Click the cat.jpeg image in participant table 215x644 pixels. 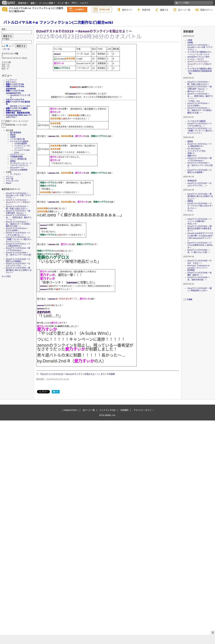pos(59,59)
